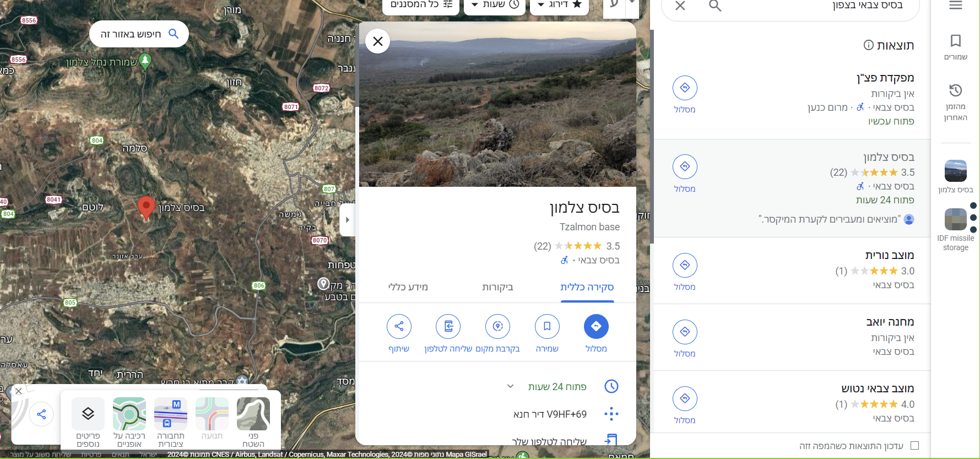Click חיפוש באזור זה search this area
Viewport: 980px width, 459px height.
[x=139, y=34]
